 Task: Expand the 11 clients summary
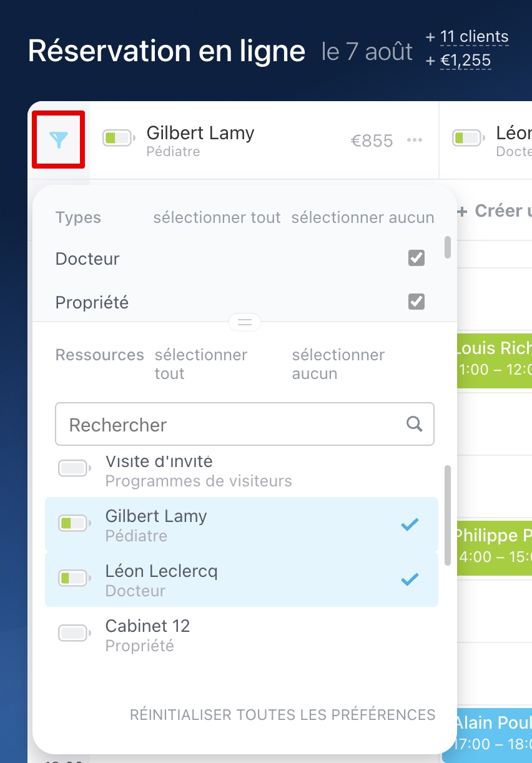[474, 37]
